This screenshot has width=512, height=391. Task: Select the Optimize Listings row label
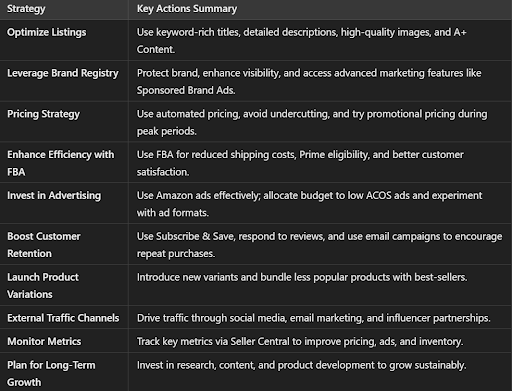(x=47, y=32)
